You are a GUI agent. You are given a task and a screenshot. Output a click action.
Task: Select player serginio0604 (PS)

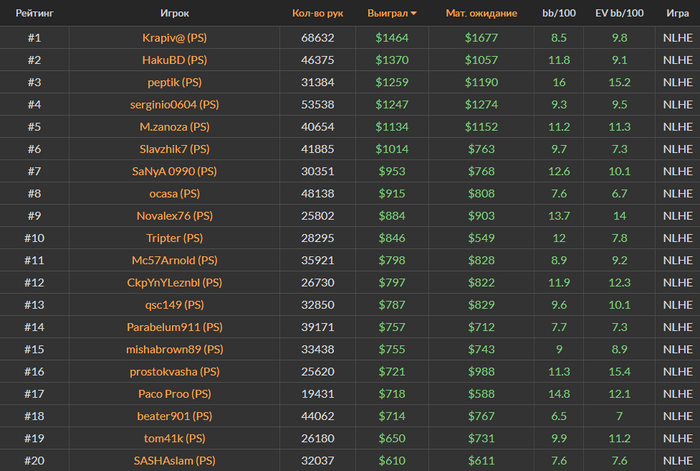pos(175,105)
